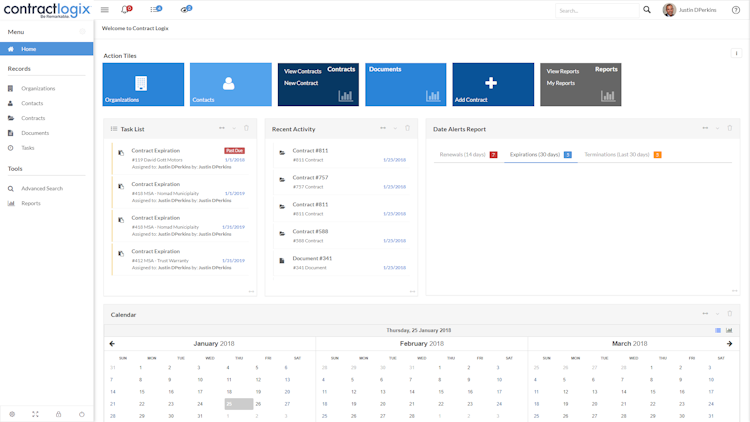The height and width of the screenshot is (422, 750).
Task: Open Organizations in the sidebar
Action: coord(38,89)
